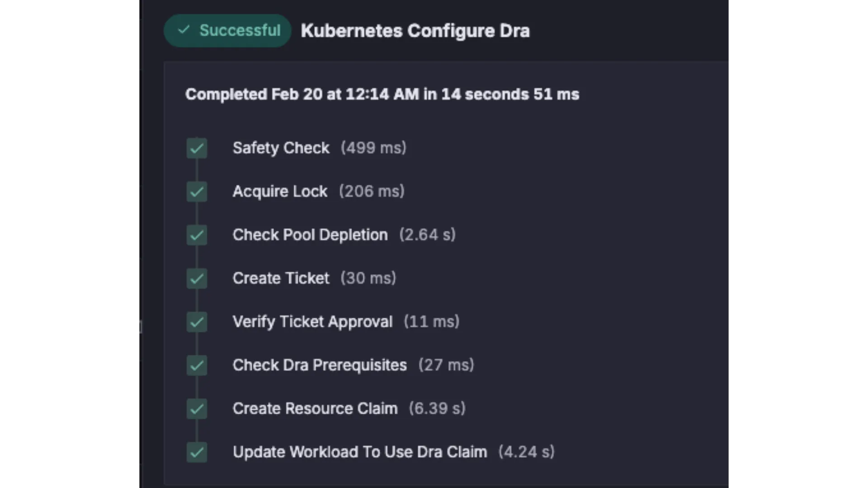Click the Check Pool Depletion checkmark icon
The width and height of the screenshot is (868, 488).
pyautogui.click(x=197, y=235)
